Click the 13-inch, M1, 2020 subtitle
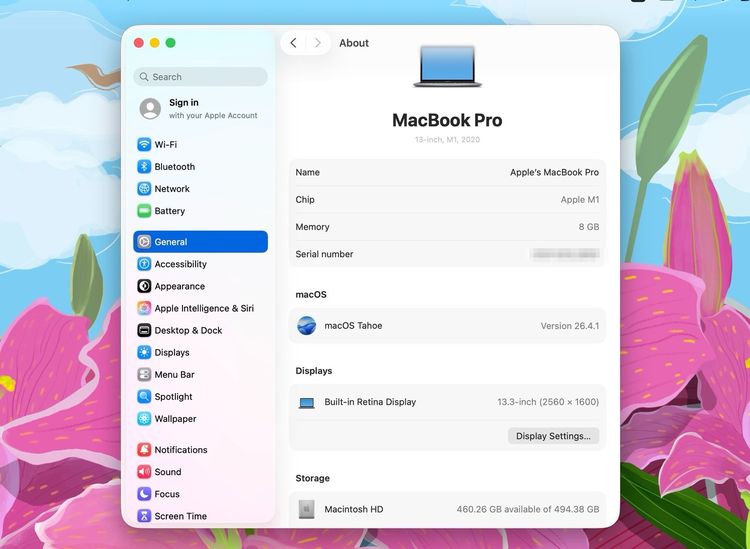 coord(447,140)
